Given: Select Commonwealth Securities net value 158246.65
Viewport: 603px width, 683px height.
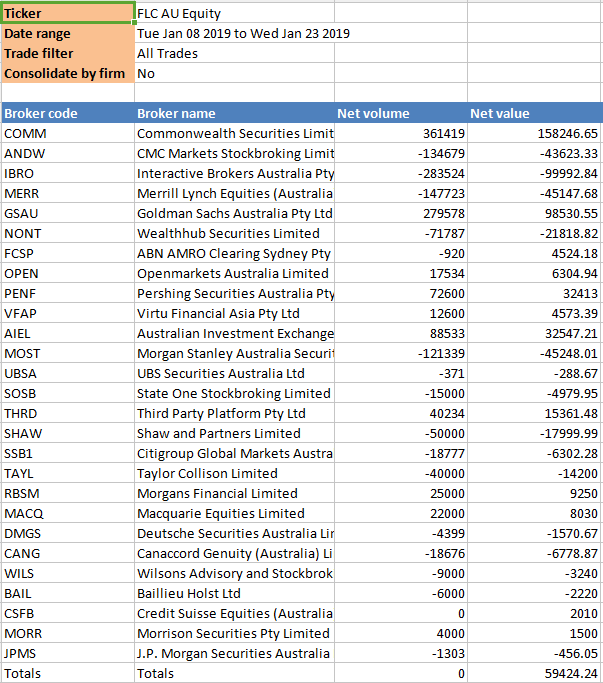Looking at the screenshot, I should pyautogui.click(x=535, y=133).
